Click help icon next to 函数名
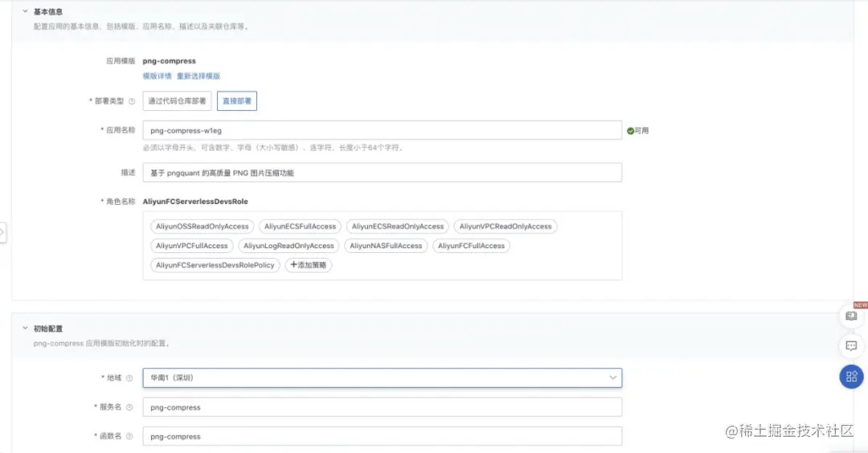This screenshot has width=868, height=453. point(129,436)
